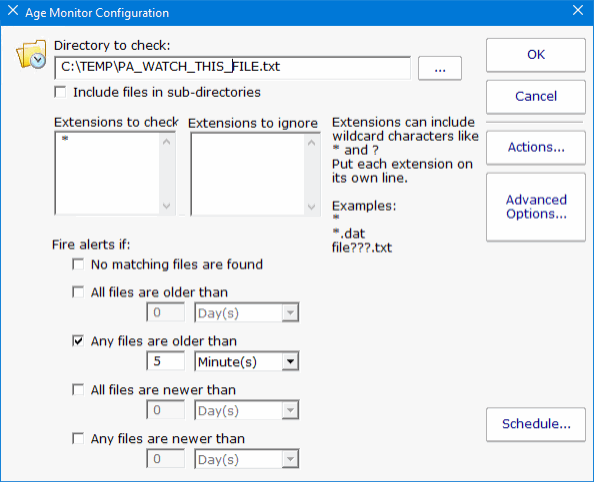
Task: Click the Directory to check path field
Action: coord(233,67)
